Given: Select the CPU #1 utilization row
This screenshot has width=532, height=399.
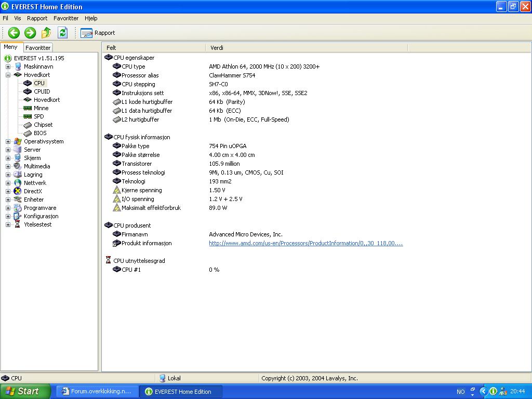Looking at the screenshot, I should (x=166, y=270).
